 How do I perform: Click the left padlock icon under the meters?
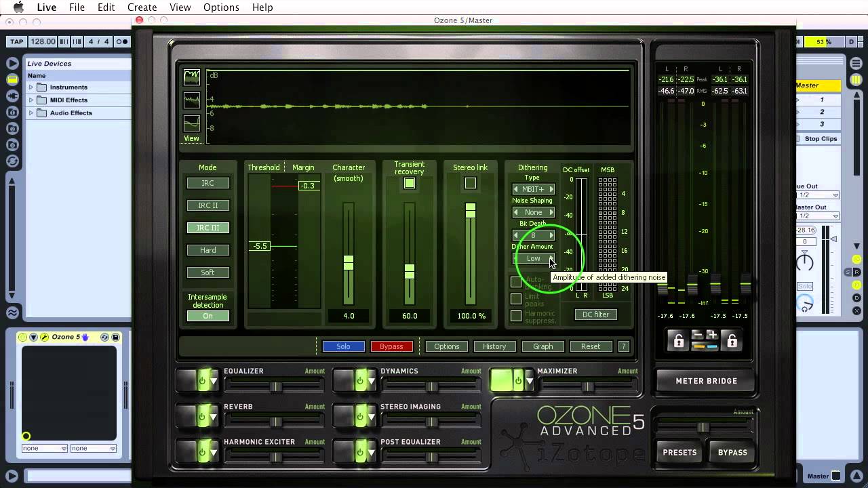tap(678, 342)
